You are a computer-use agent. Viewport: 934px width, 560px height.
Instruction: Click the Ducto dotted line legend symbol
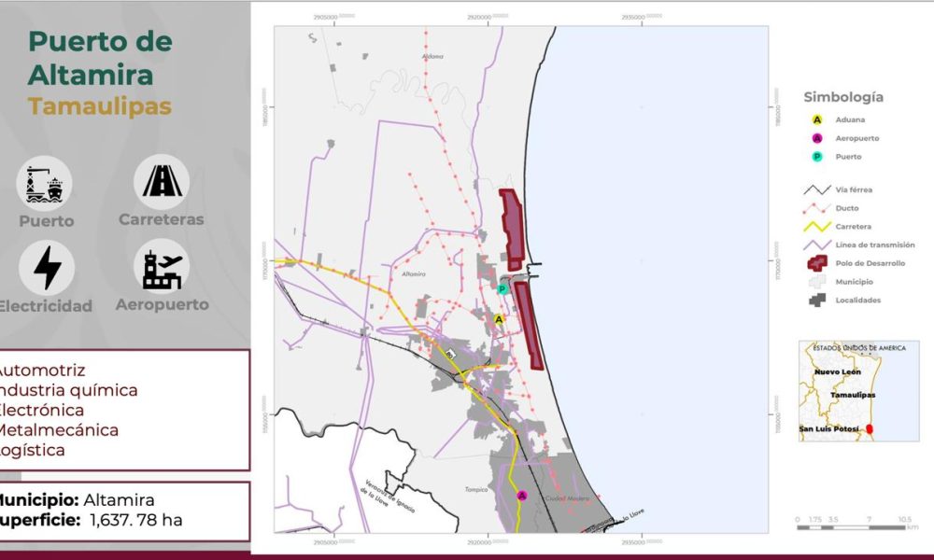pyautogui.click(x=817, y=208)
